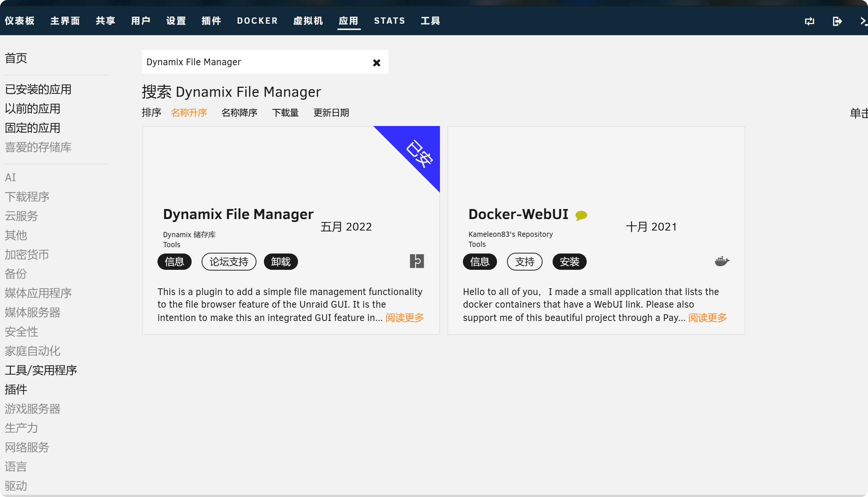Click the refresh arrows icon in top bar
The height and width of the screenshot is (497, 868).
click(809, 21)
